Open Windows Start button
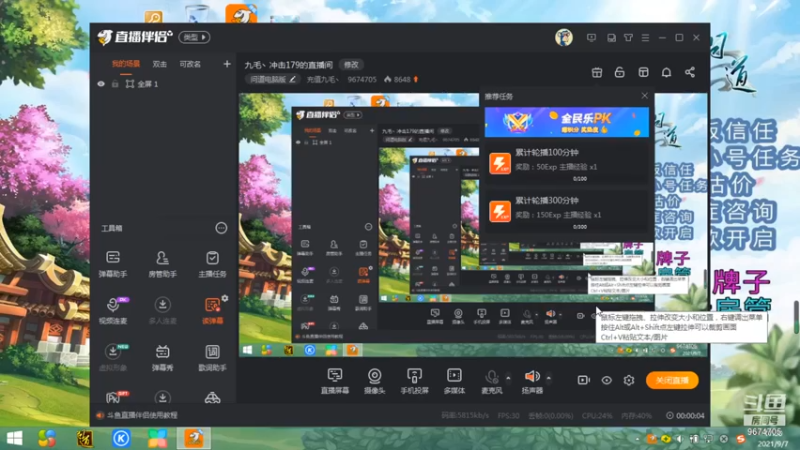The width and height of the screenshot is (800, 450). pyautogui.click(x=14, y=438)
